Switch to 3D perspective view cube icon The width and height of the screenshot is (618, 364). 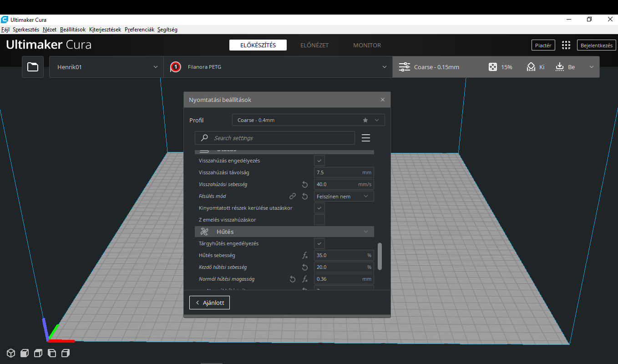[10, 353]
